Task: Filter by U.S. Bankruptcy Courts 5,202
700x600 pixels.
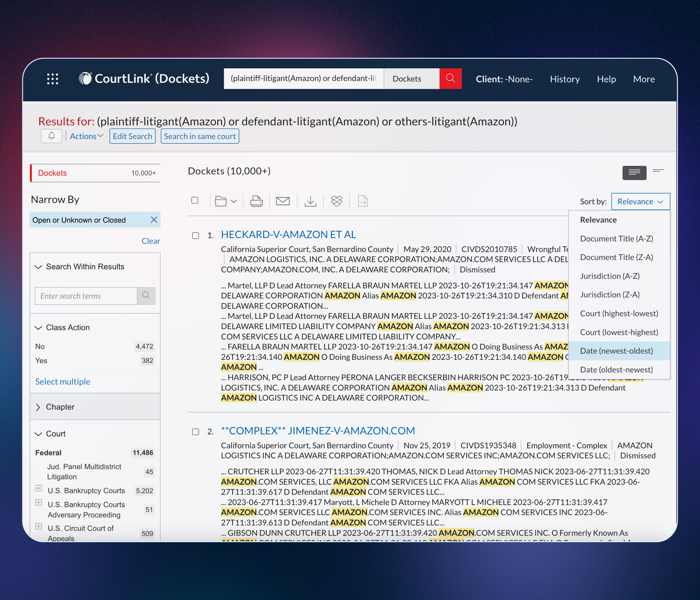Action: (x=86, y=491)
